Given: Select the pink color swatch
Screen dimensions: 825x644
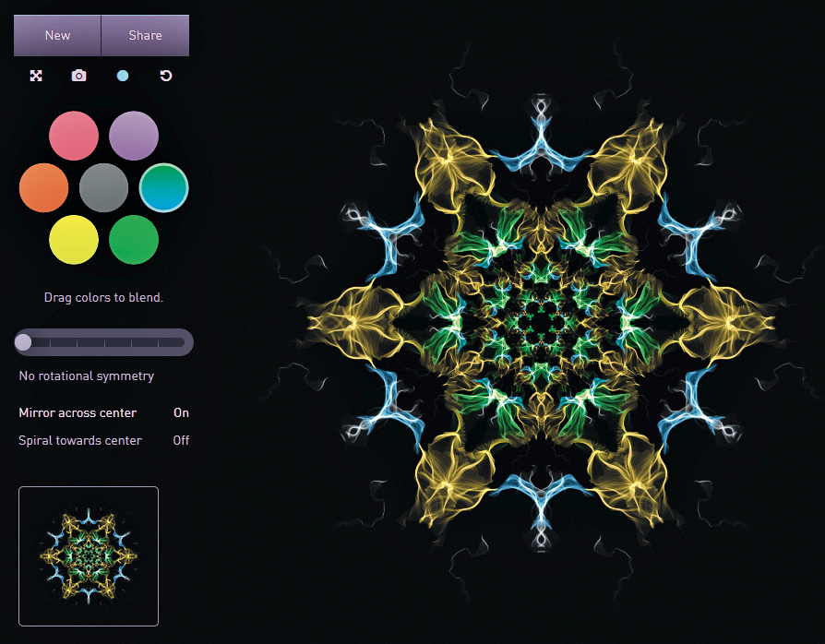Looking at the screenshot, I should pos(74,136).
